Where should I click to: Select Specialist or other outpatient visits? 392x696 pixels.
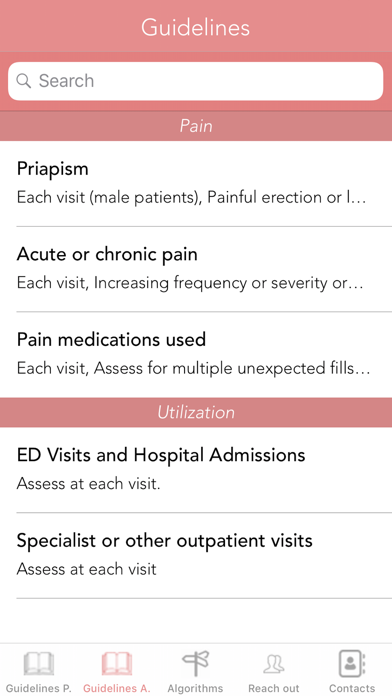(196, 555)
